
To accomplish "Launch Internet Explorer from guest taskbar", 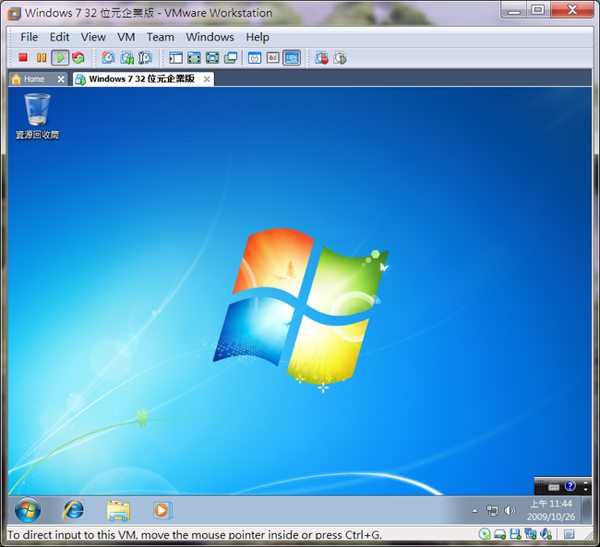I will [73, 510].
